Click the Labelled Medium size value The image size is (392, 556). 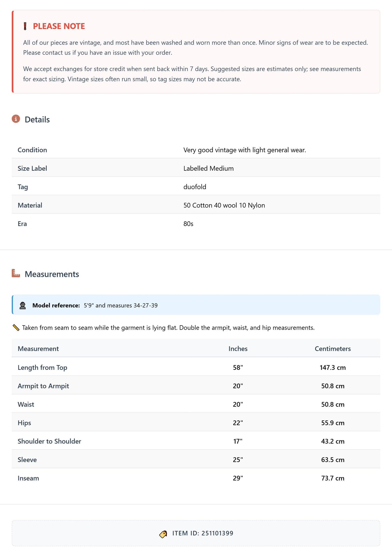(x=208, y=168)
